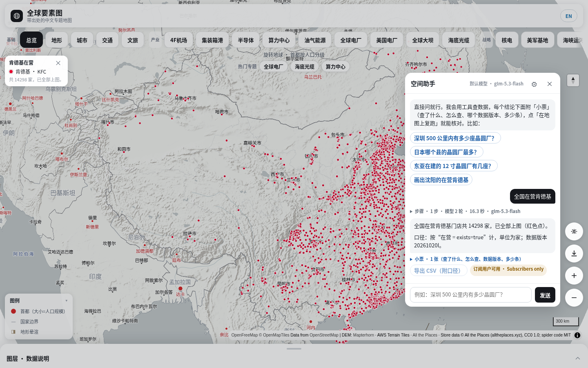Reset map north with compass icon

coord(573,80)
